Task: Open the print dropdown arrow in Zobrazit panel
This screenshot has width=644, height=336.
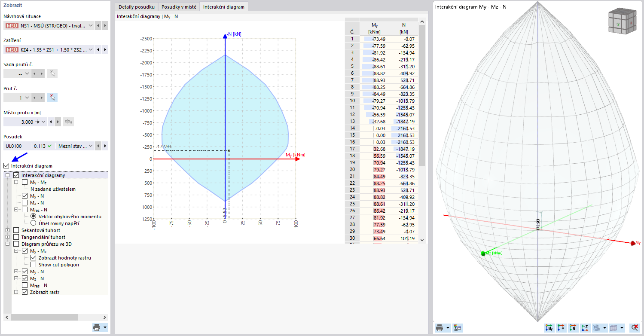Action: pyautogui.click(x=105, y=327)
